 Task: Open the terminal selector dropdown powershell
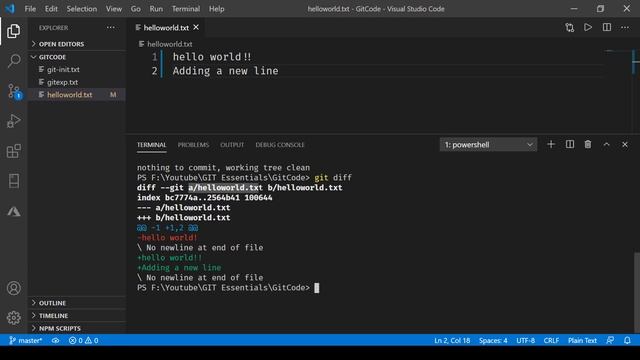488,144
